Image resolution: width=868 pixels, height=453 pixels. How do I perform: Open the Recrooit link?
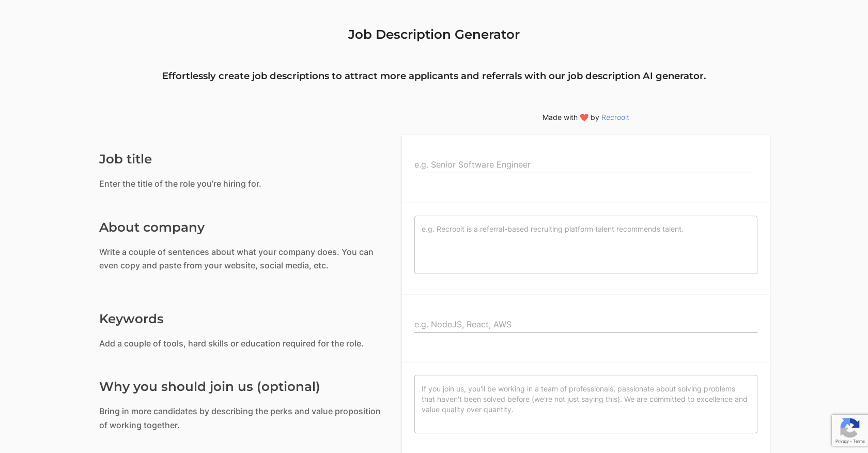tap(615, 117)
